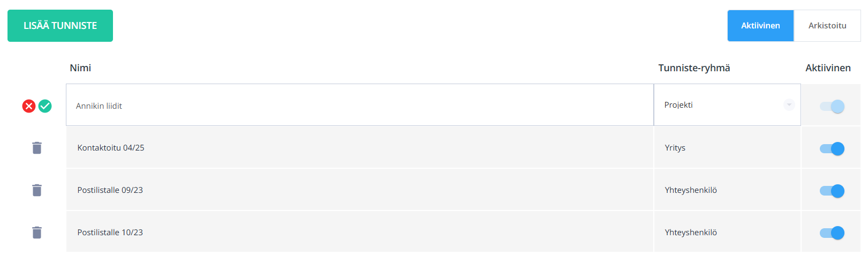Edit the Annikin liidit name field
The height and width of the screenshot is (262, 868).
(x=360, y=105)
